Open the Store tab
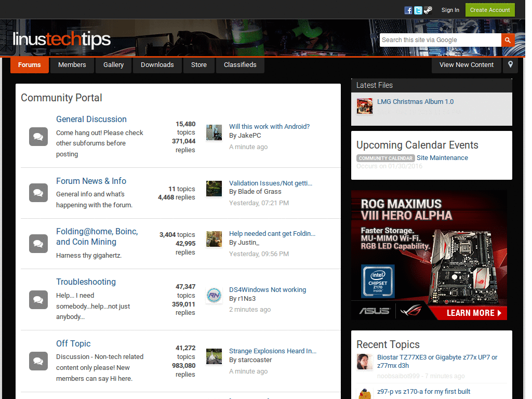Screen dimensions: 532x399 tap(199, 65)
